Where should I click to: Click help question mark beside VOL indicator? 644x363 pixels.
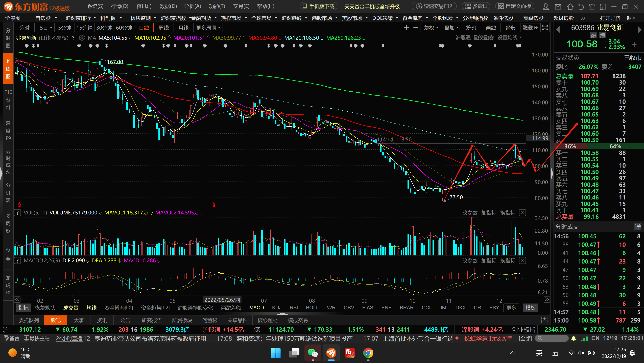pos(17,213)
